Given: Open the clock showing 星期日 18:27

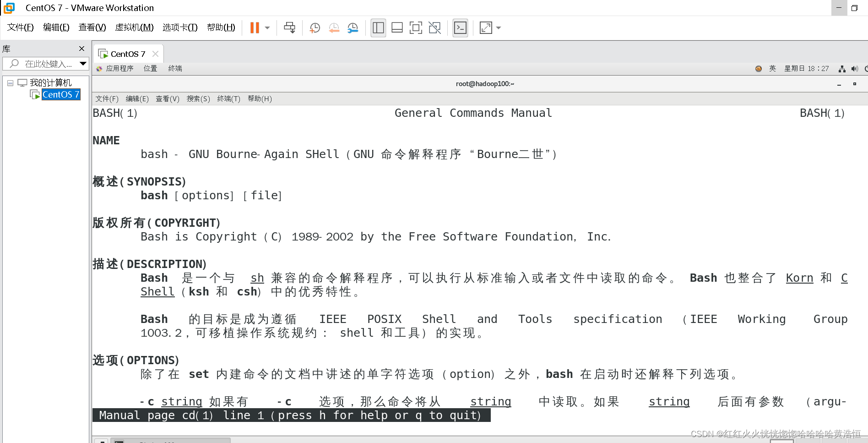Looking at the screenshot, I should [807, 68].
